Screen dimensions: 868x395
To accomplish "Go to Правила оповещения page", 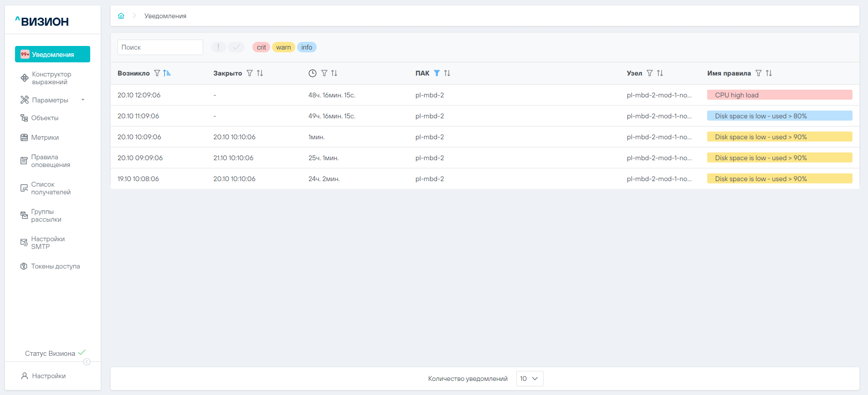I will 50,161.
